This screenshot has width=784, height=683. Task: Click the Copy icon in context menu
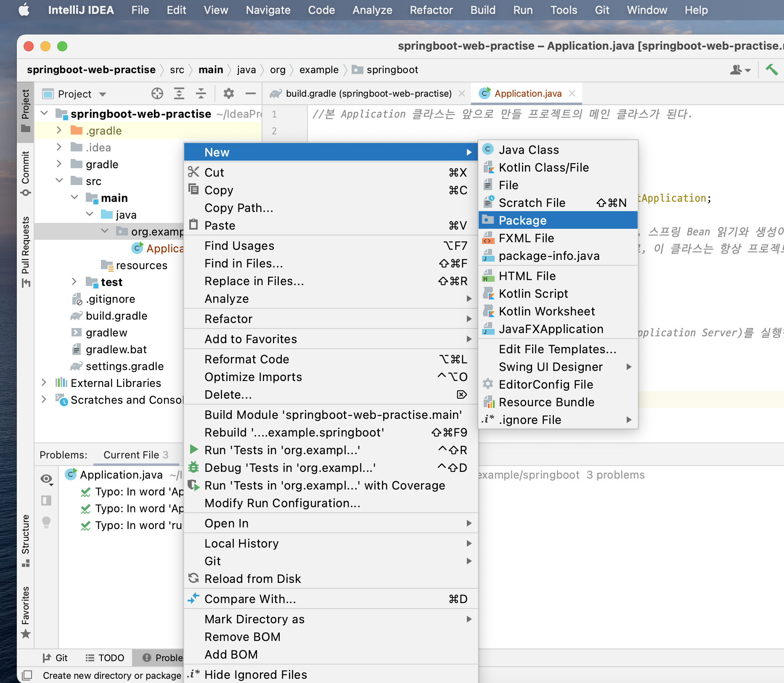click(x=193, y=189)
